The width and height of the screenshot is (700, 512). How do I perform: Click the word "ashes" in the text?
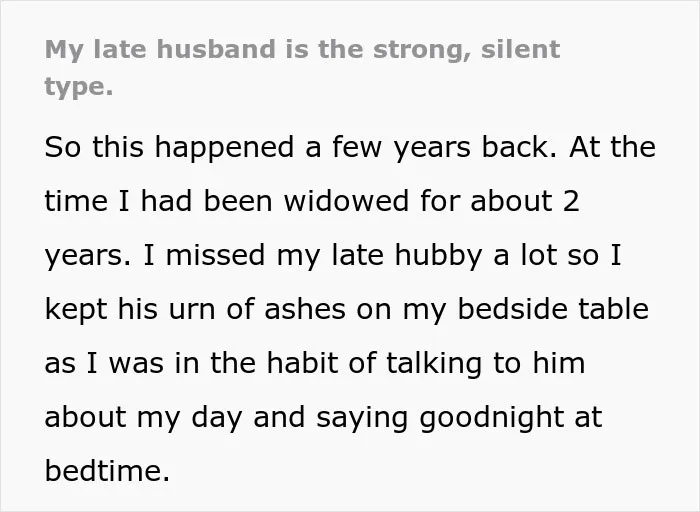pos(305,309)
